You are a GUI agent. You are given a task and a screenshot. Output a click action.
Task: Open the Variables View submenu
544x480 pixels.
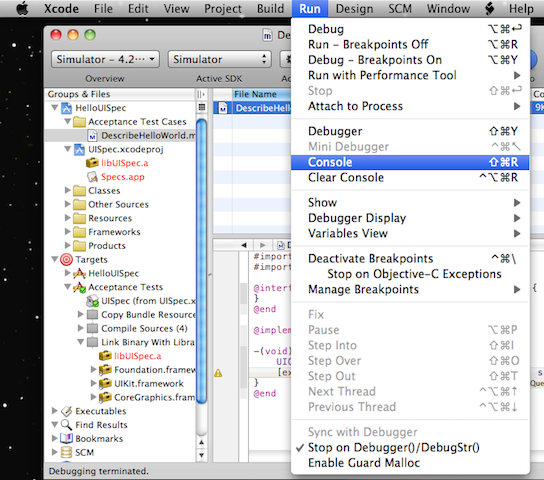click(x=410, y=233)
